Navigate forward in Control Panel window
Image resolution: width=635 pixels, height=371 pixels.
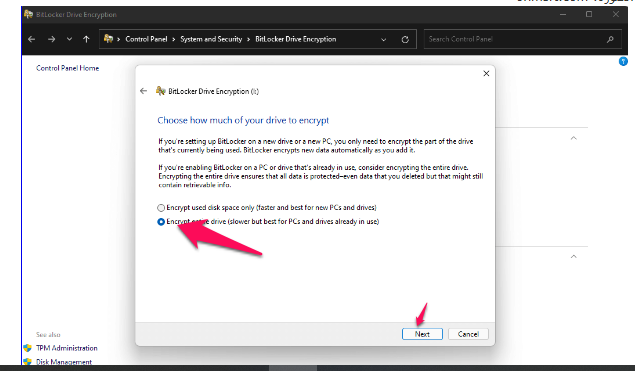click(x=51, y=39)
